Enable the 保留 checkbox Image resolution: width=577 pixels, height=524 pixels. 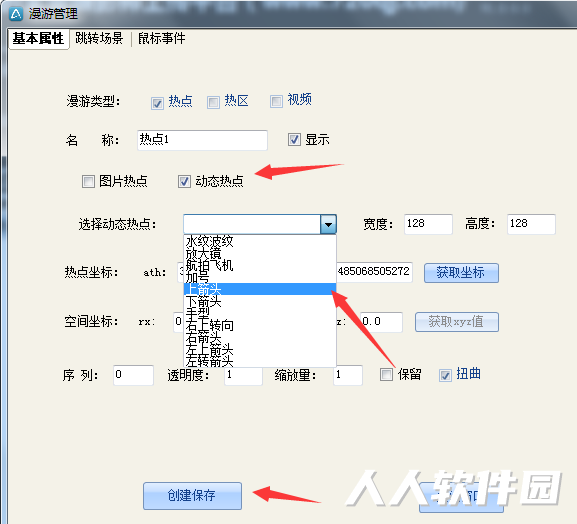click(386, 375)
